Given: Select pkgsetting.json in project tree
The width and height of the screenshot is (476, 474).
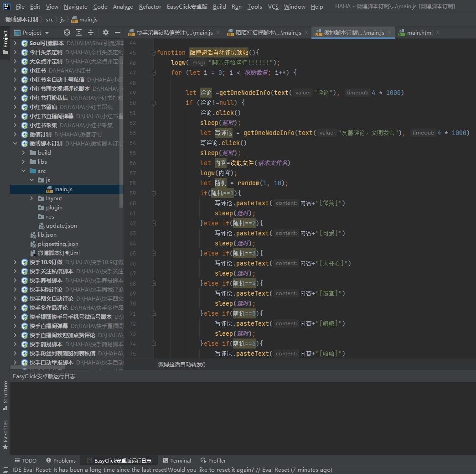Looking at the screenshot, I should tap(54, 244).
